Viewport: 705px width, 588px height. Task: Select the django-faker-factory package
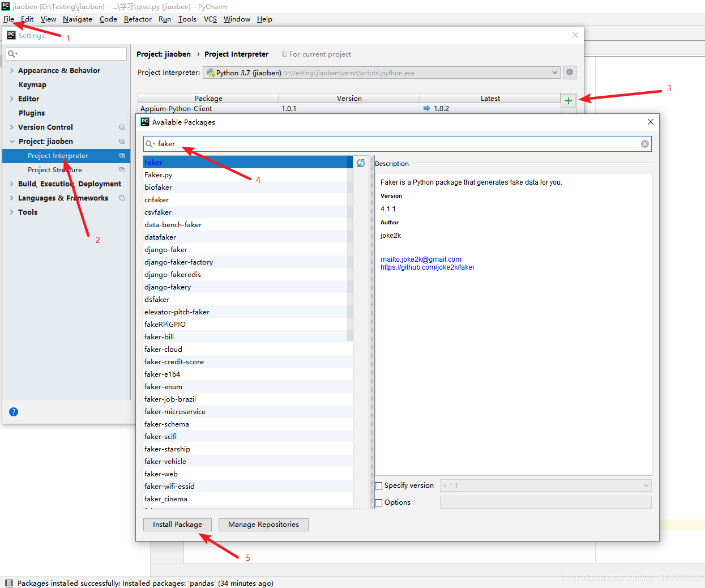pos(248,262)
